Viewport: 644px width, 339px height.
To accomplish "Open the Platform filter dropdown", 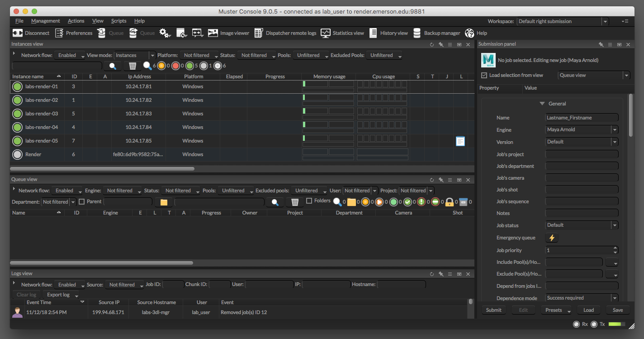I will coord(199,55).
